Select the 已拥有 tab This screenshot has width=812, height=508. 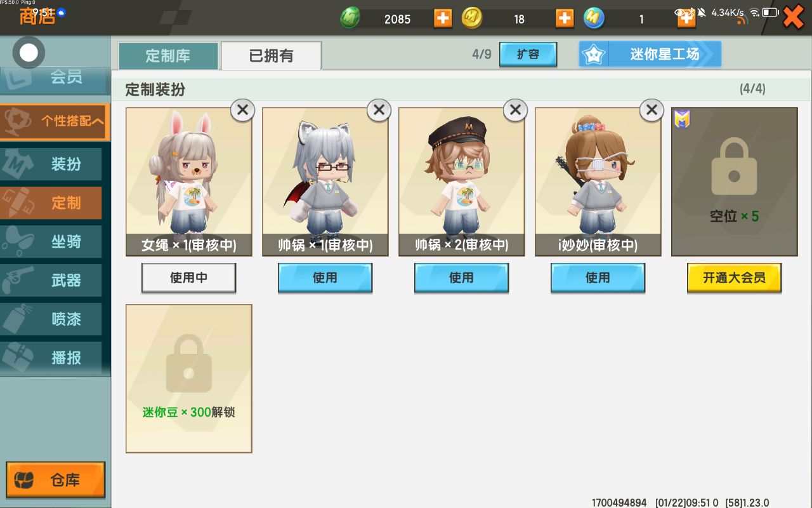pyautogui.click(x=271, y=56)
